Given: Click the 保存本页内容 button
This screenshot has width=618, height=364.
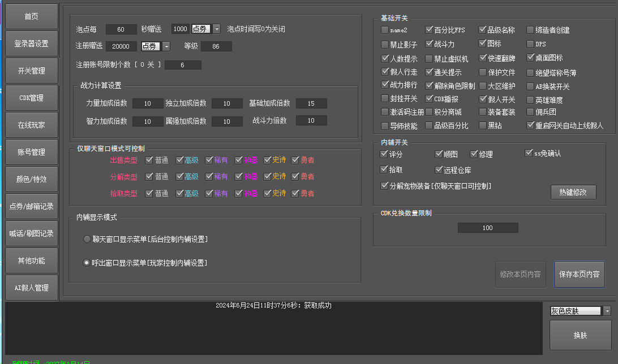Looking at the screenshot, I should (579, 275).
